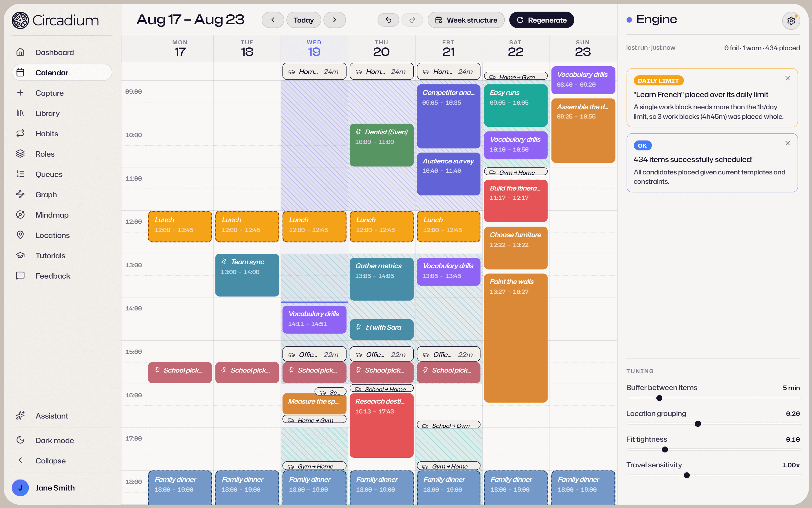
Task: Open the Dentist (Sven) event on Thursday
Action: pos(381,145)
